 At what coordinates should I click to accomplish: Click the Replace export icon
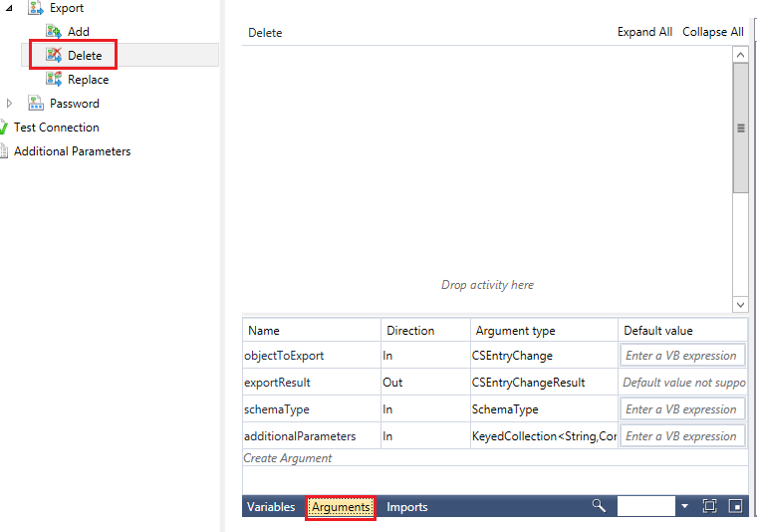54,79
